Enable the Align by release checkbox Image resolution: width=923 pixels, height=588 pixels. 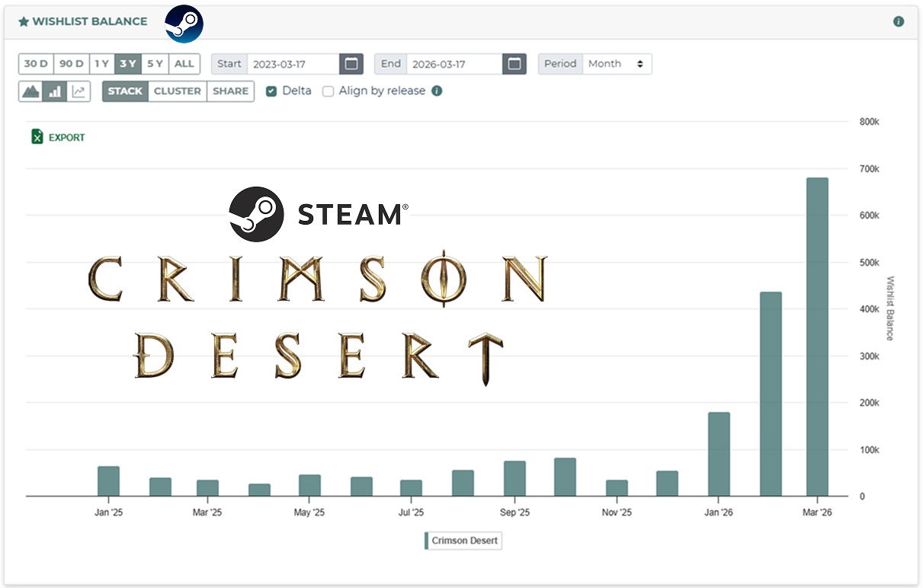click(328, 91)
